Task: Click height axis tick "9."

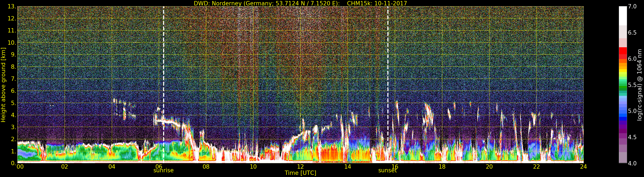Action: pos(13,55)
